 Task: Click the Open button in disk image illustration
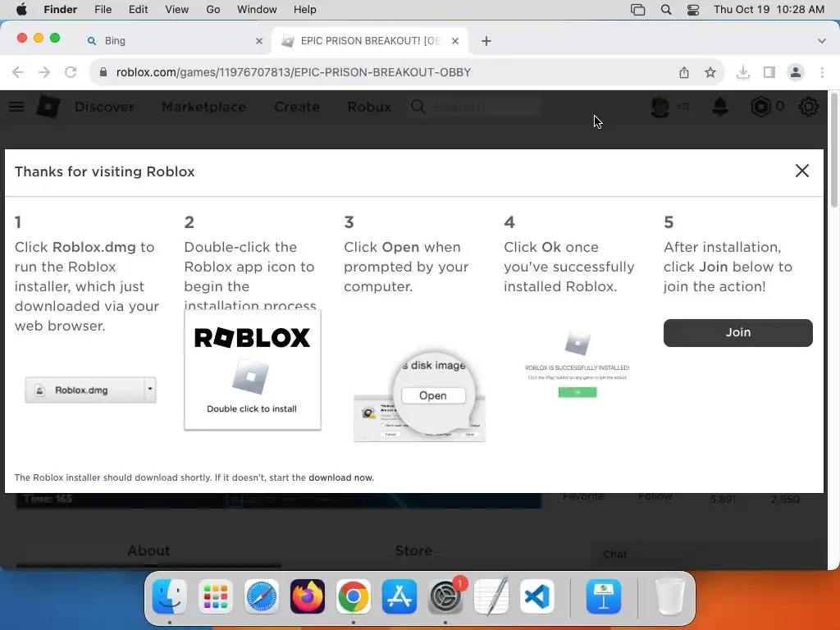[433, 395]
